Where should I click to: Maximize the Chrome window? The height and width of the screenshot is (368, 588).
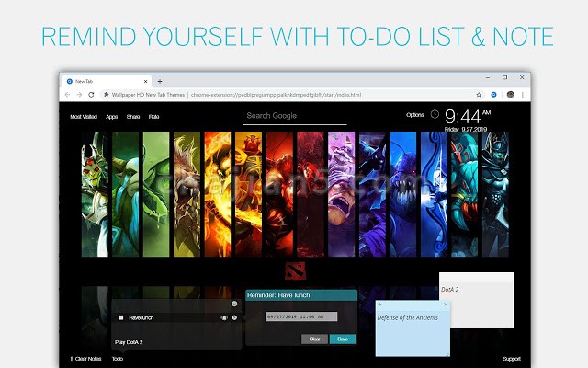[504, 77]
